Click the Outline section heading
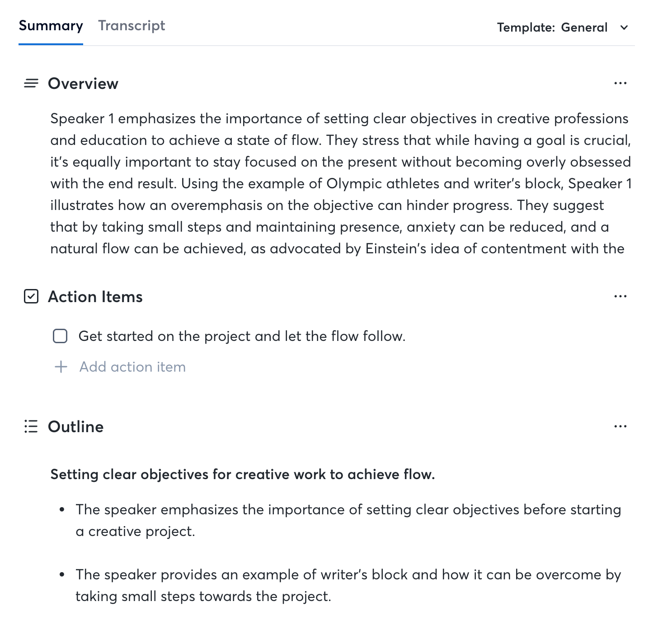 [76, 427]
